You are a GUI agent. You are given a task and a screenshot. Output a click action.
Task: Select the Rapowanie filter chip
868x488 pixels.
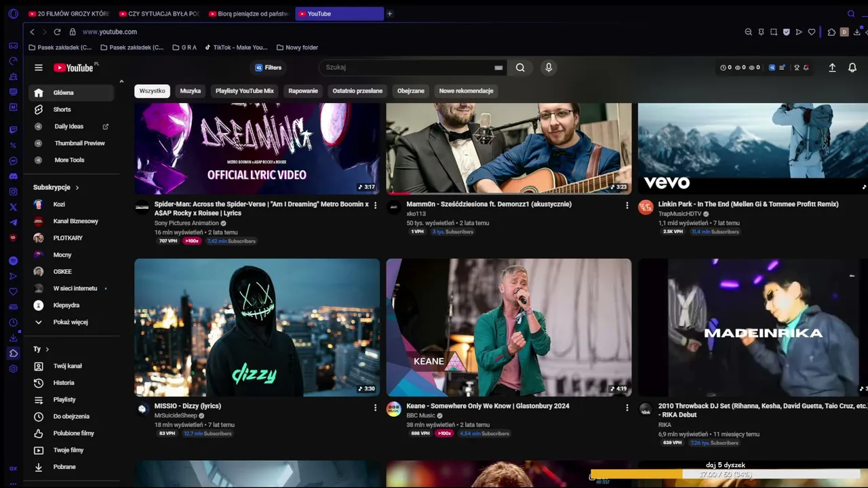[x=303, y=91]
